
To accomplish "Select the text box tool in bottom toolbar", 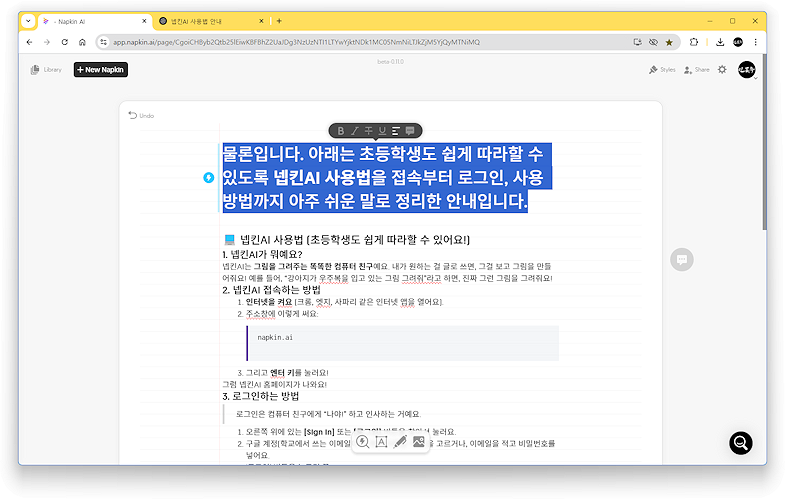I will point(381,441).
